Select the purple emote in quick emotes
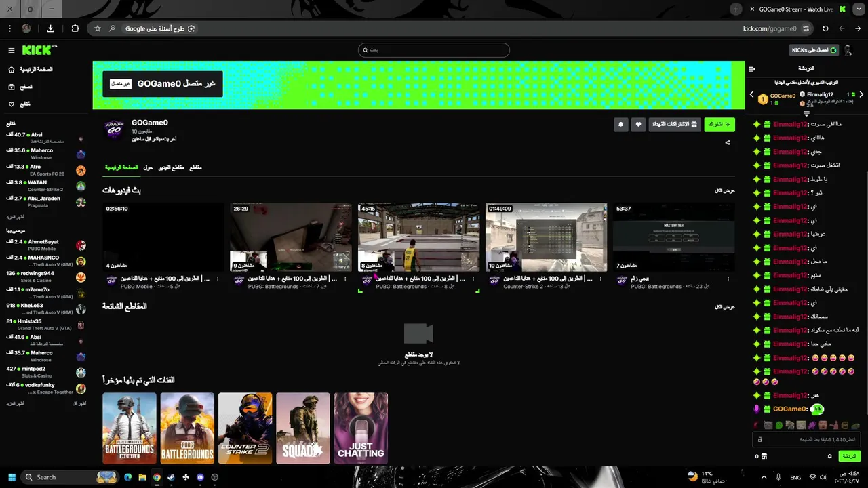The height and width of the screenshot is (488, 868). [812, 425]
